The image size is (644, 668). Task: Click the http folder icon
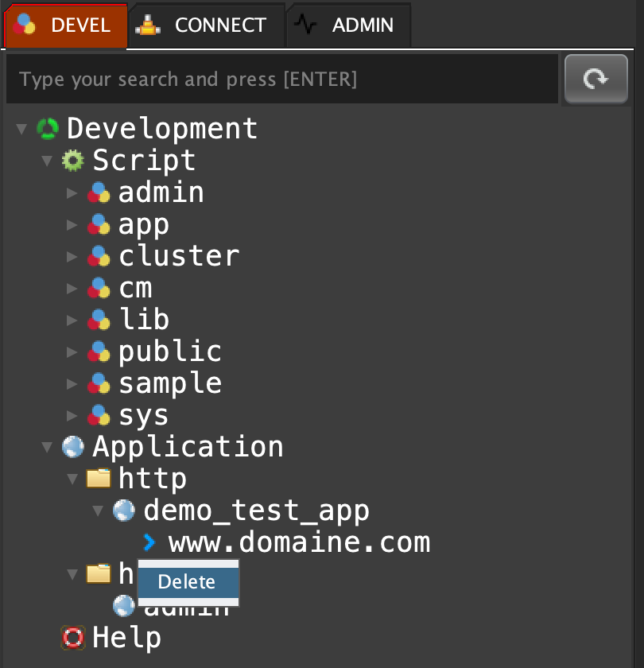tap(99, 479)
